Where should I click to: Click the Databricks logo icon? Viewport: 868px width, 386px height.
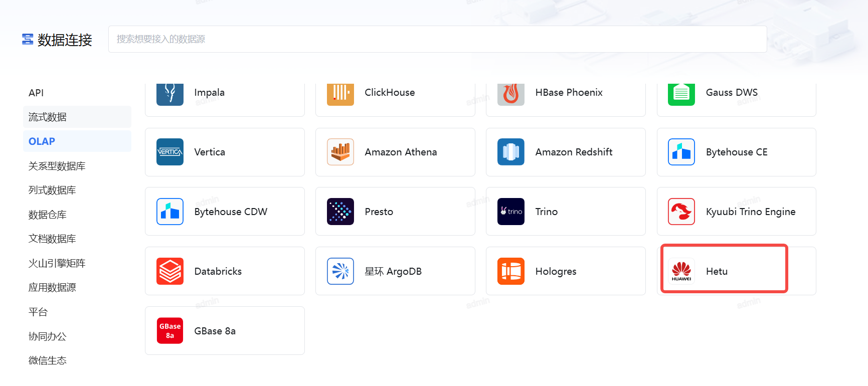click(169, 271)
